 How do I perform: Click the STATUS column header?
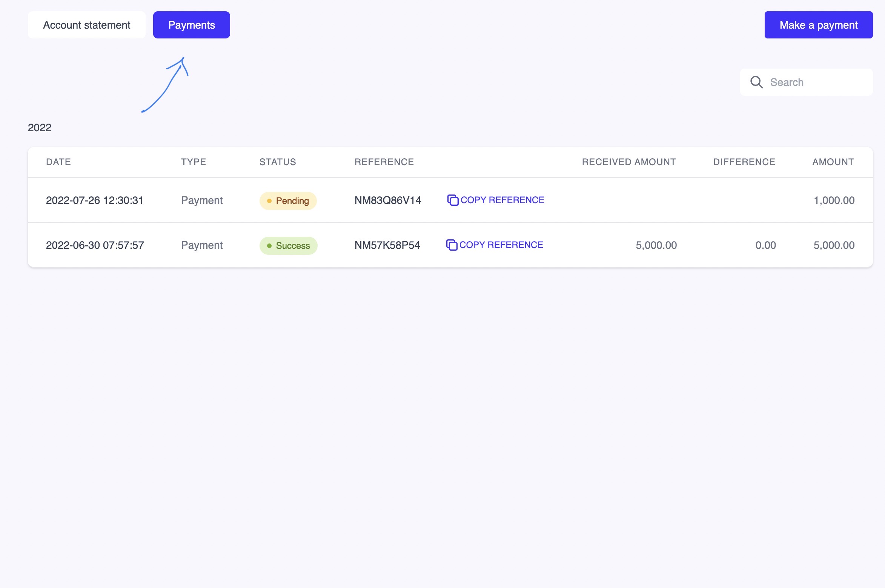(278, 162)
